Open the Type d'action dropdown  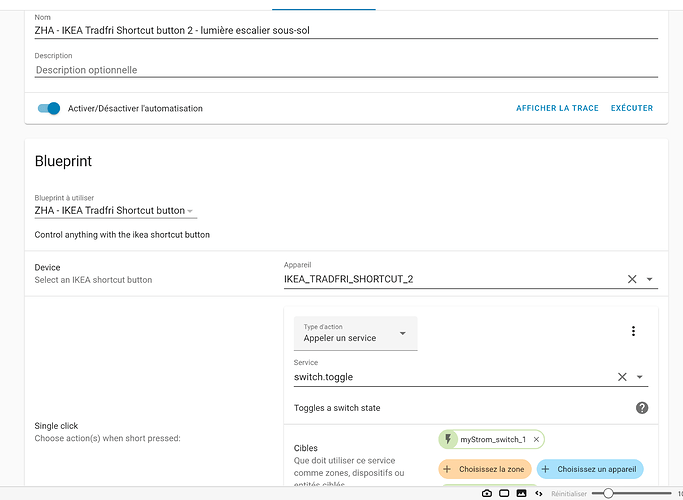pyautogui.click(x=355, y=333)
